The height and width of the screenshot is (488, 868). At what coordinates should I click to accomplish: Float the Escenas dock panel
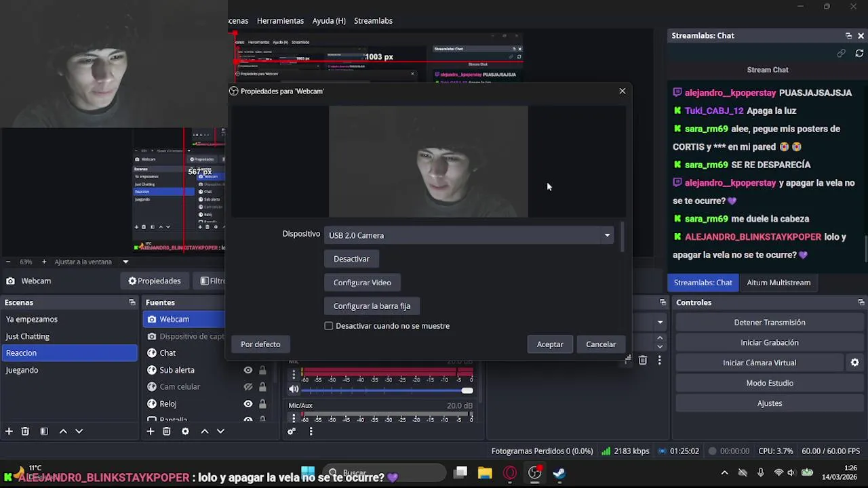pos(132,302)
